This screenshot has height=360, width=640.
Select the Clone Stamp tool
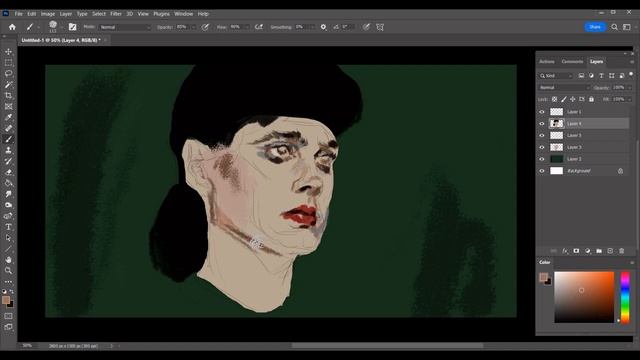pos(8,150)
